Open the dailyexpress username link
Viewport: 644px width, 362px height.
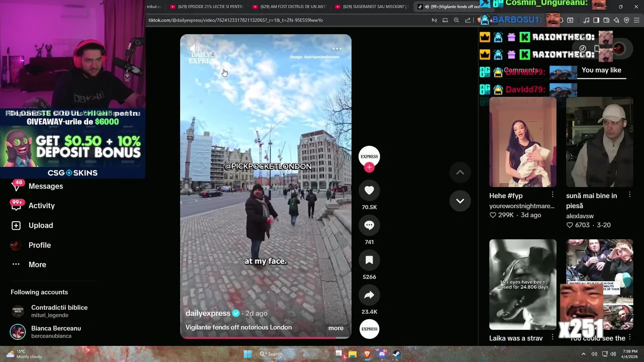208,313
